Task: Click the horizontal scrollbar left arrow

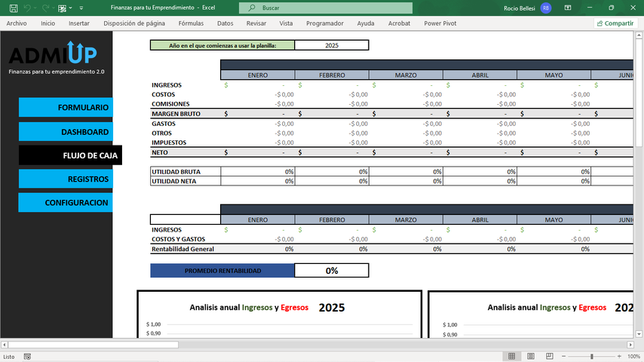Action: [4, 345]
